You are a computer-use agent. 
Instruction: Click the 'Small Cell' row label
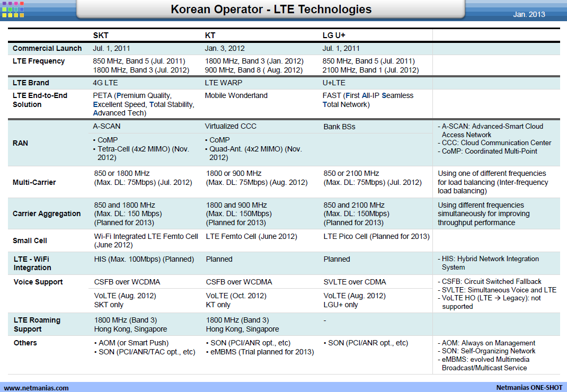point(30,240)
